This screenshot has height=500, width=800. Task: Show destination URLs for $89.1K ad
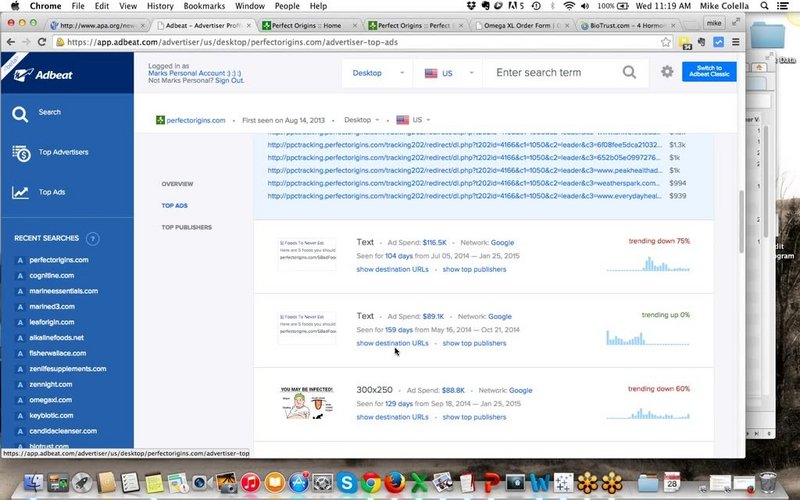pyautogui.click(x=392, y=343)
